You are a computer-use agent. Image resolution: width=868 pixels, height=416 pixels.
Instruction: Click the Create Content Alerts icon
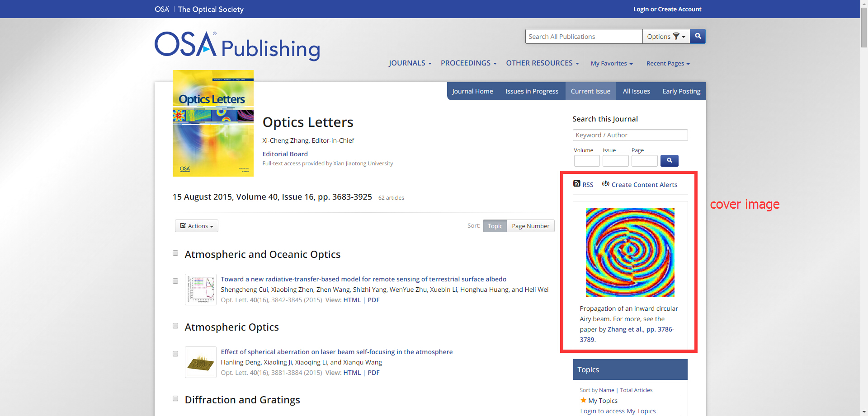click(605, 183)
